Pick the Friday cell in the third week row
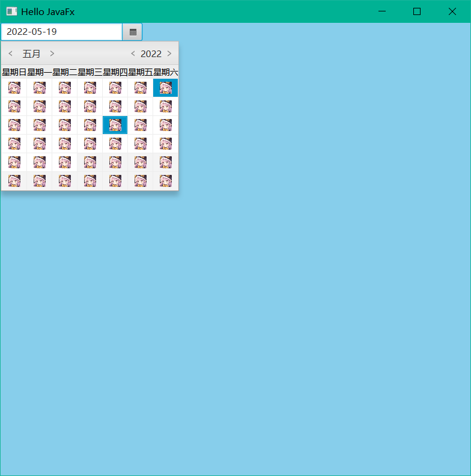 point(140,125)
